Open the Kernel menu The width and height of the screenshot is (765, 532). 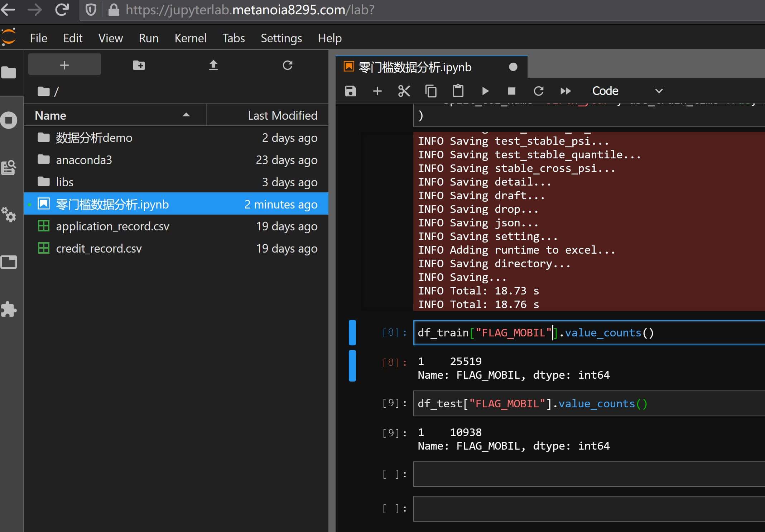190,38
